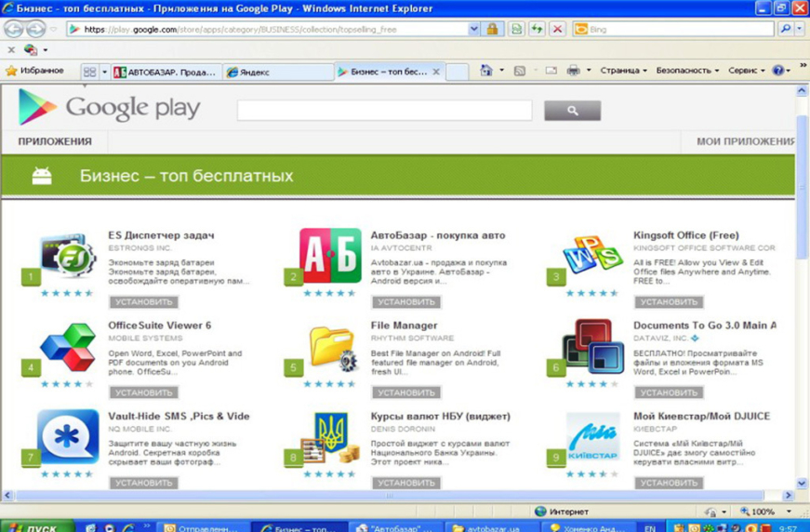The width and height of the screenshot is (810, 532).
Task: Click the Vault-Hide SMS app icon
Action: click(68, 437)
